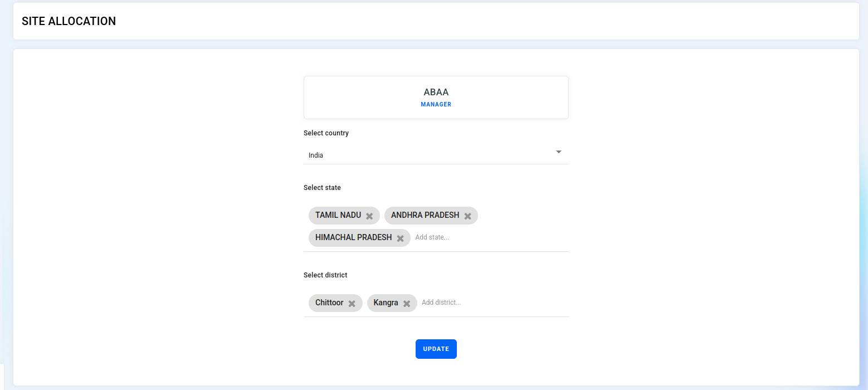Click the UPDATE button
This screenshot has height=390, width=868.
point(436,349)
